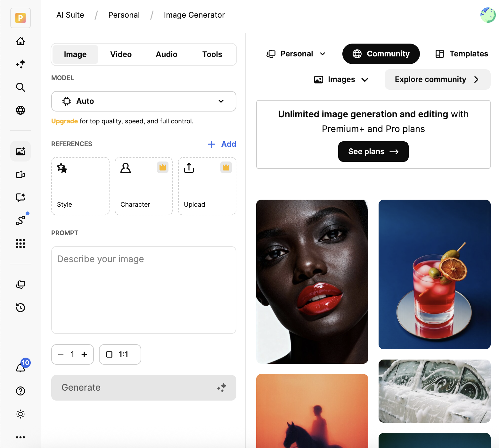
Task: Open the globe community sidebar icon
Action: (20, 110)
